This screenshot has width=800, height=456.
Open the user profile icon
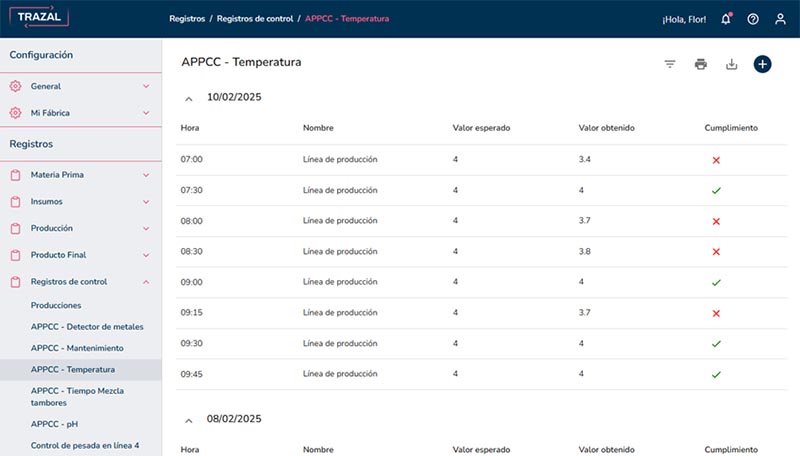coord(780,19)
